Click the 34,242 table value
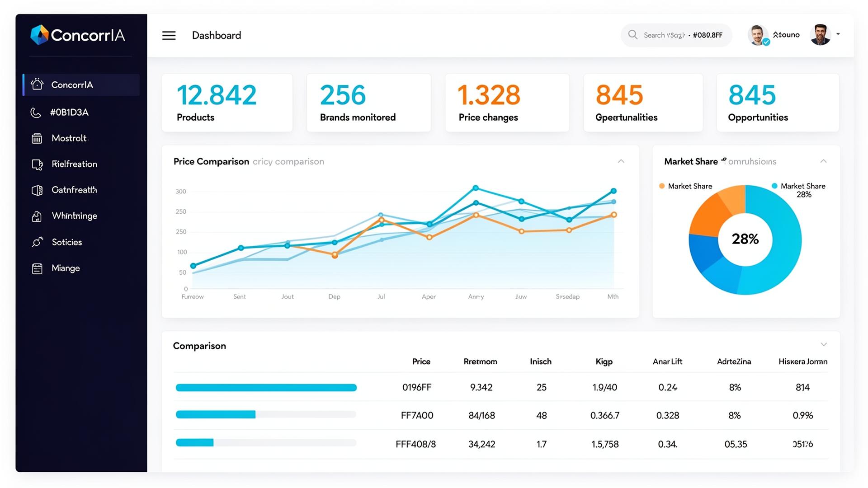 point(481,445)
